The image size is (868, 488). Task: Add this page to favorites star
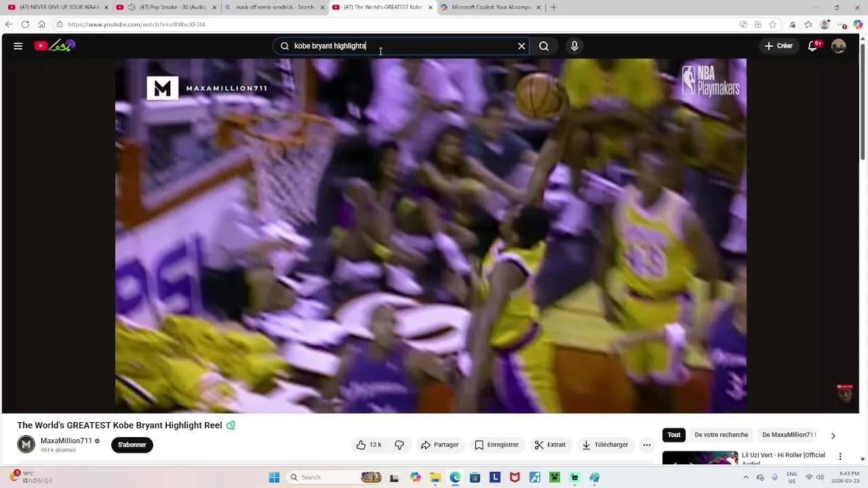(772, 24)
